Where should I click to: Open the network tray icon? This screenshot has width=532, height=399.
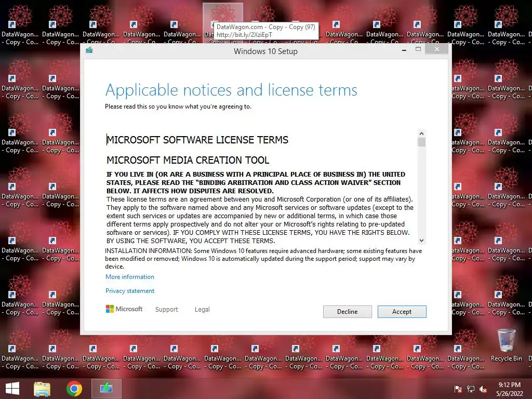point(471,389)
